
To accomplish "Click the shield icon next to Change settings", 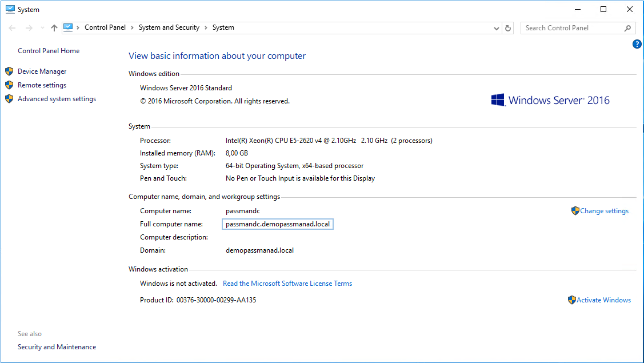I will (x=575, y=211).
